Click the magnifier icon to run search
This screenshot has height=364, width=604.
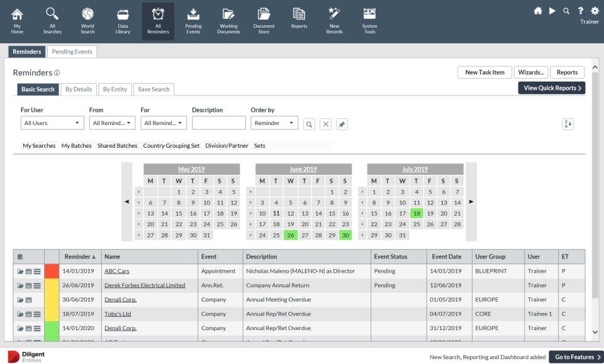pyautogui.click(x=309, y=124)
